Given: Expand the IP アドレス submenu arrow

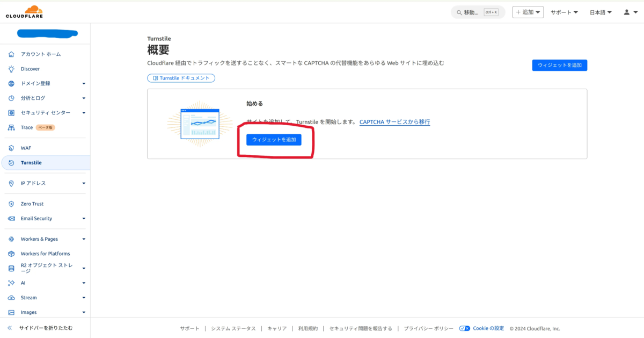Looking at the screenshot, I should pos(84,183).
